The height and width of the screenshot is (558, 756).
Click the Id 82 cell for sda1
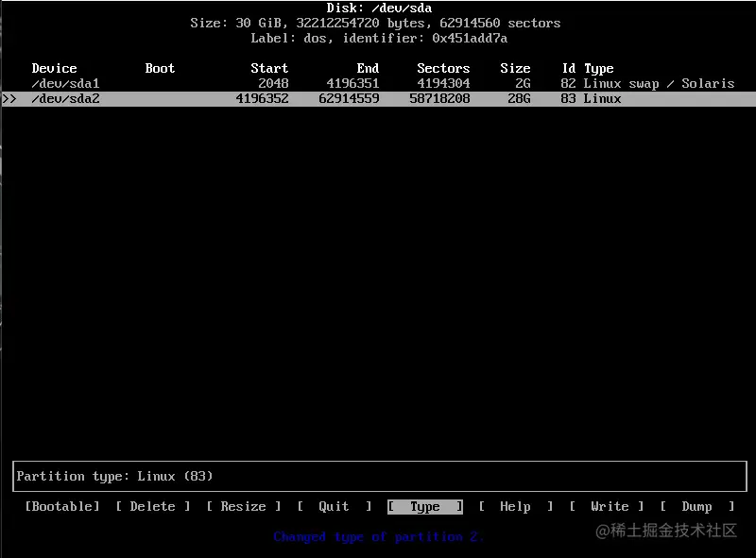tap(568, 83)
